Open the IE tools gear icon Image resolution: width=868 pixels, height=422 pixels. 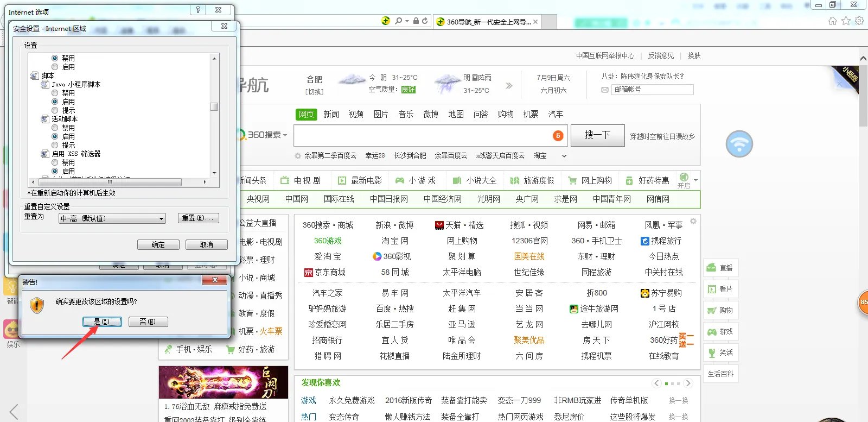click(859, 21)
